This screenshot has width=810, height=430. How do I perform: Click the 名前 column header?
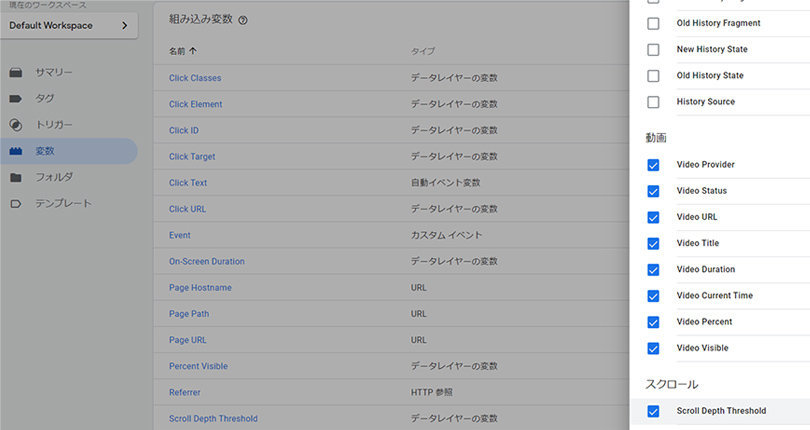pos(177,51)
